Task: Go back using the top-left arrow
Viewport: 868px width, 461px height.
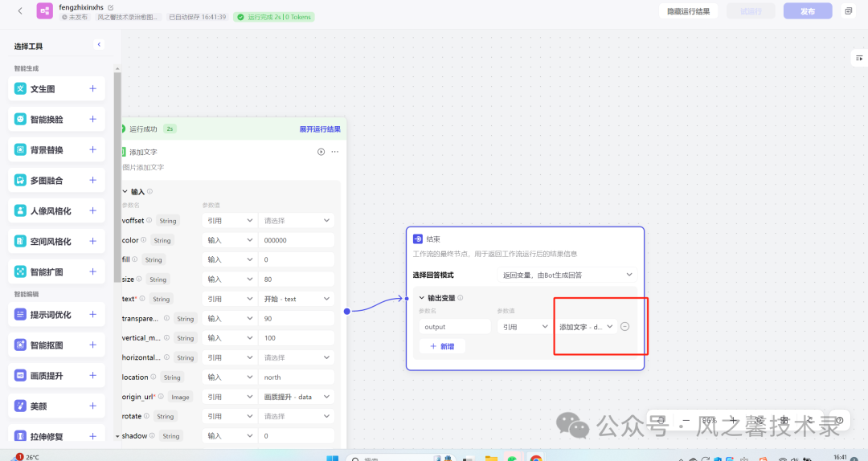Action: [20, 10]
